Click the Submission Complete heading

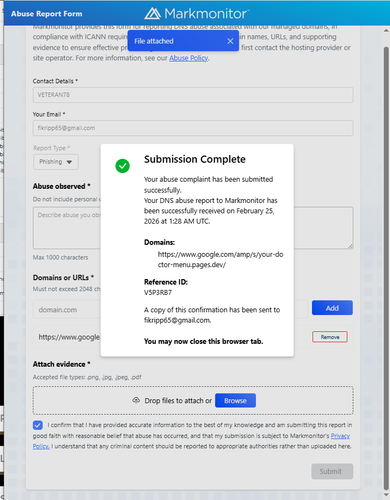[x=195, y=159]
